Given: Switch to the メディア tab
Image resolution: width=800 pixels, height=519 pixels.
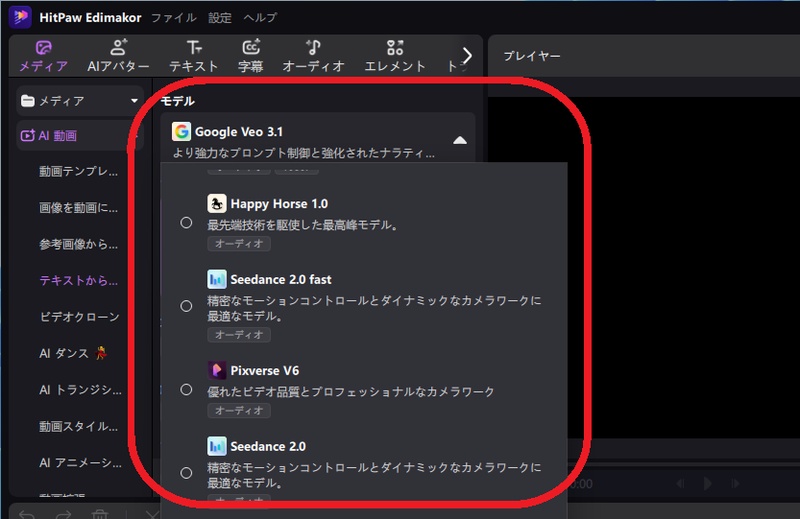Looking at the screenshot, I should [43, 56].
